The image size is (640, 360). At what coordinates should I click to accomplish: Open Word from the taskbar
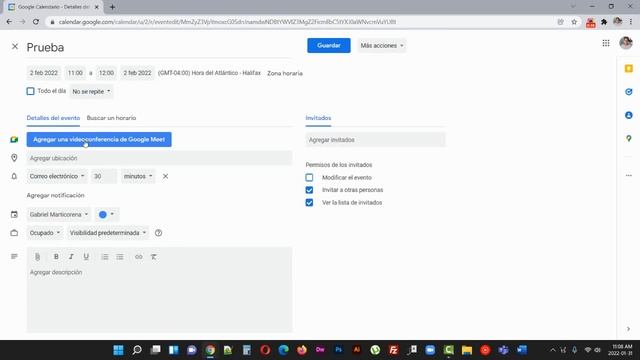tap(522, 350)
